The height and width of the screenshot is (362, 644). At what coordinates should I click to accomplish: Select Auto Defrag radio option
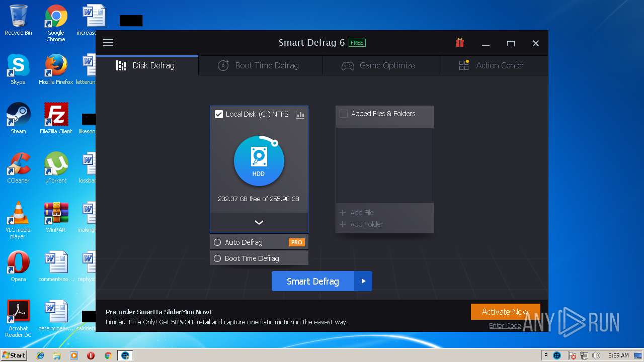[217, 242]
